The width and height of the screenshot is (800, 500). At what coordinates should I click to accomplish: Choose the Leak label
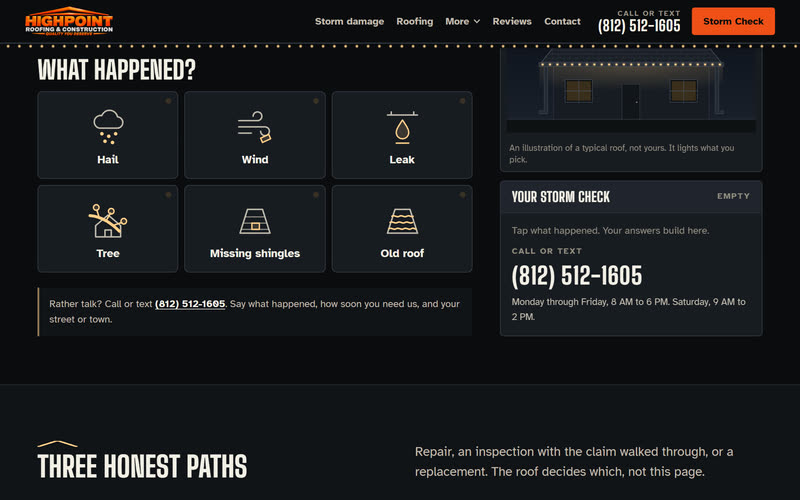[402, 160]
